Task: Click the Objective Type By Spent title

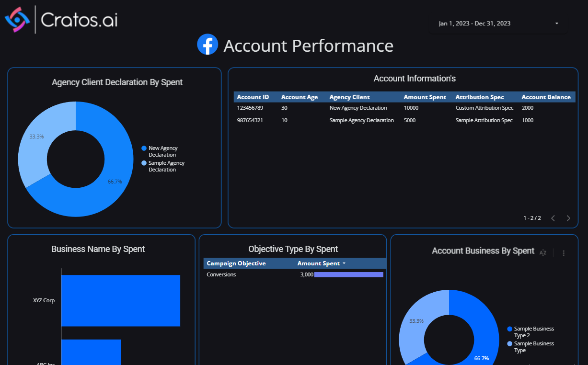Action: pyautogui.click(x=293, y=249)
